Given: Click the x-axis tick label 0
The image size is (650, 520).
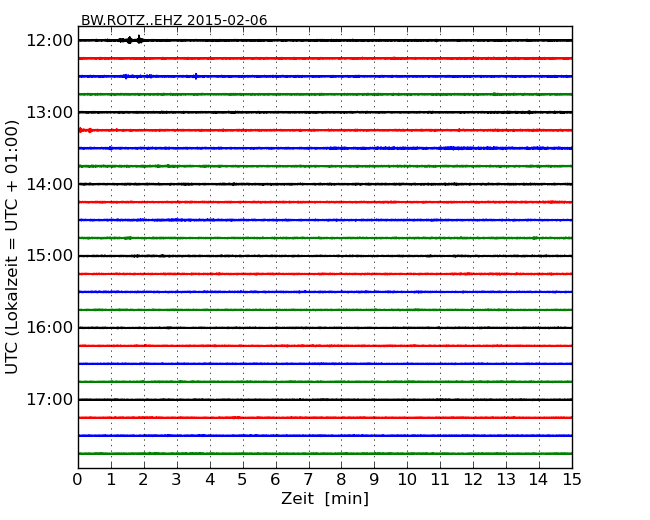Looking at the screenshot, I should [x=78, y=480].
